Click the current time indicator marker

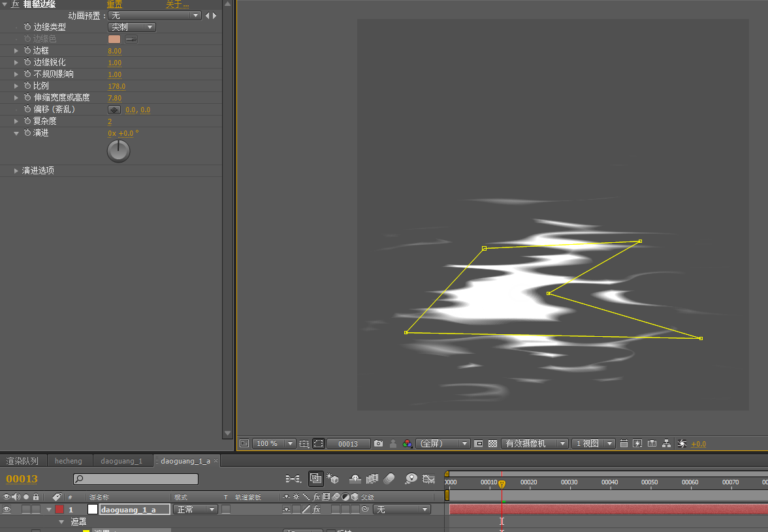502,484
